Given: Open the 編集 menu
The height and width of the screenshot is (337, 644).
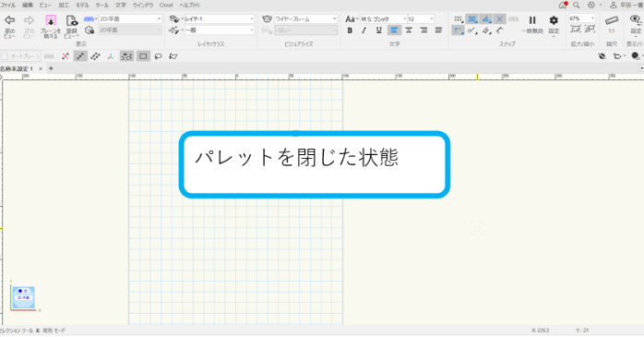Looking at the screenshot, I should point(28,5).
